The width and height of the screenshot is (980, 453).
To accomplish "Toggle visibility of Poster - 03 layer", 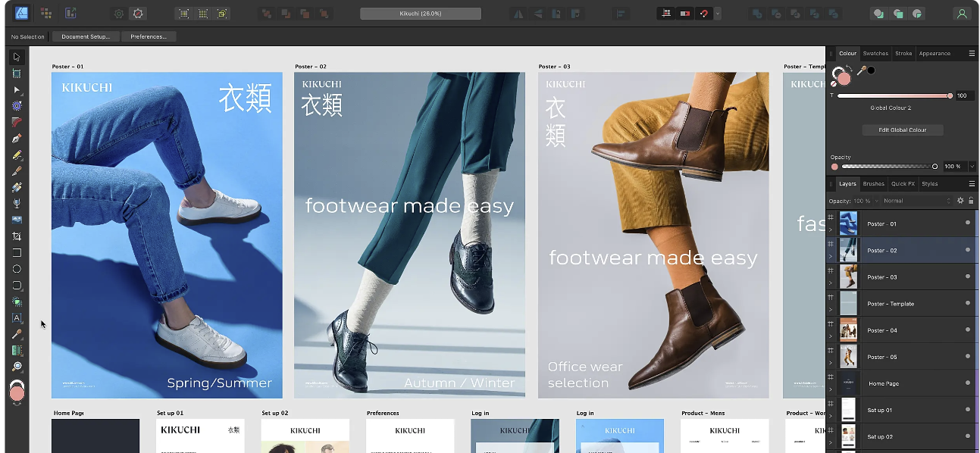I will (x=968, y=276).
